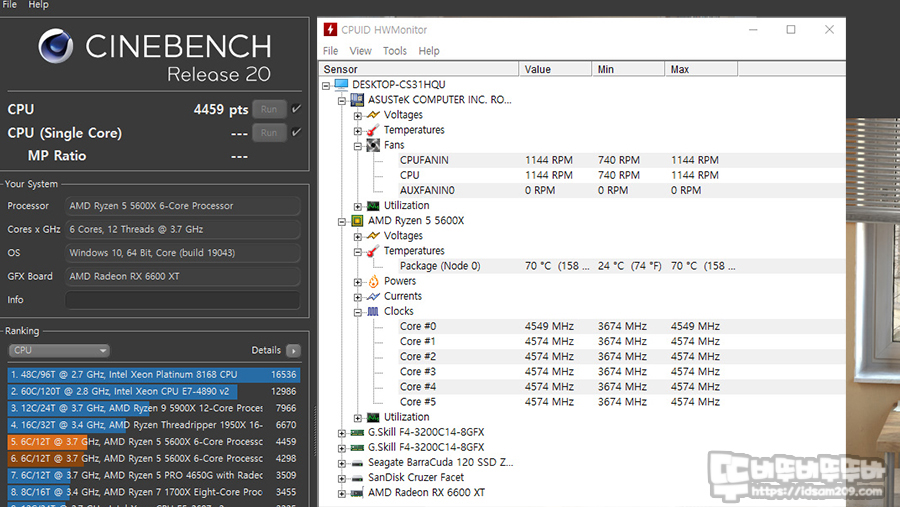Click the DESKTOP-CS31HQU computer icon

tap(342, 84)
